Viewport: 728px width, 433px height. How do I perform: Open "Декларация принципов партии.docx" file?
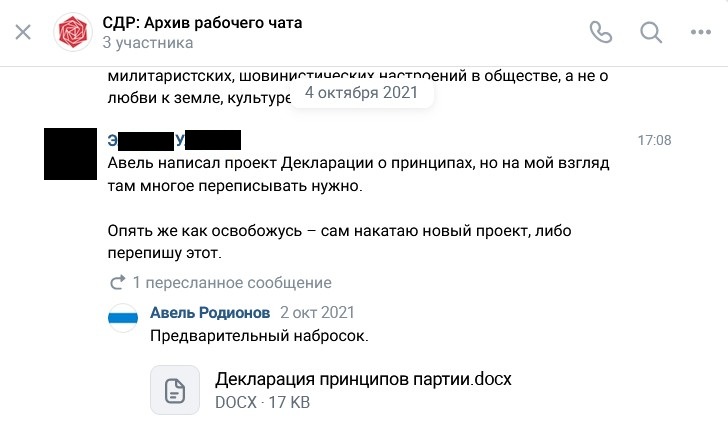pos(363,380)
